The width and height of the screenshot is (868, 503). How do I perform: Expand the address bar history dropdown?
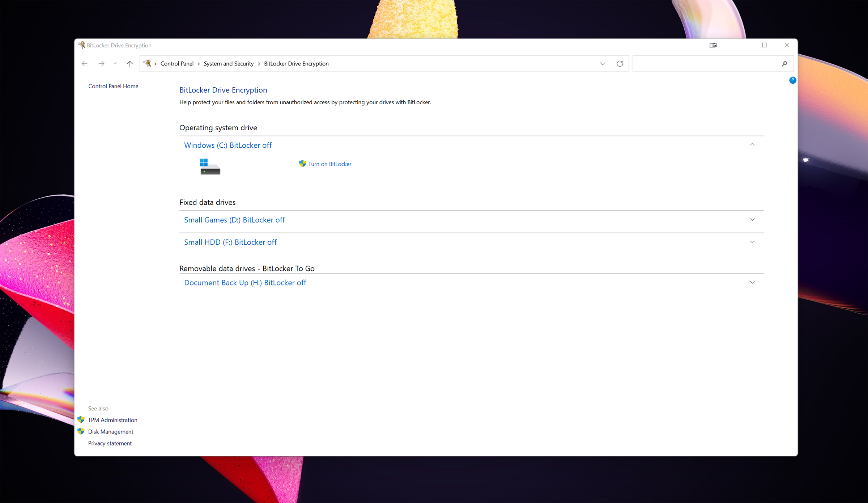click(x=603, y=64)
